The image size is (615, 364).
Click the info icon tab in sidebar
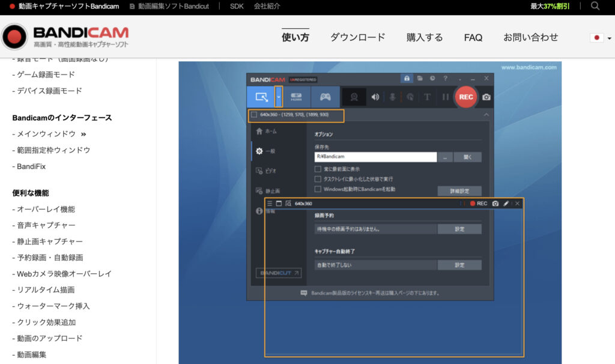[259, 211]
